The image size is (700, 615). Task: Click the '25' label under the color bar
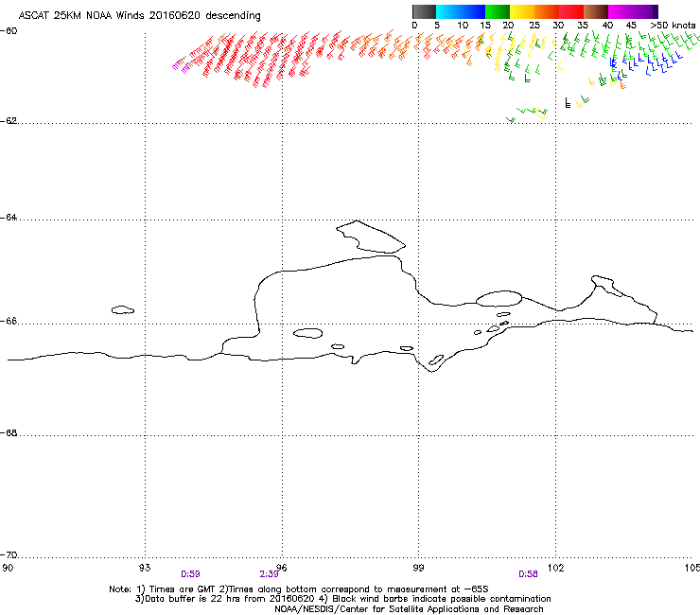tap(534, 26)
